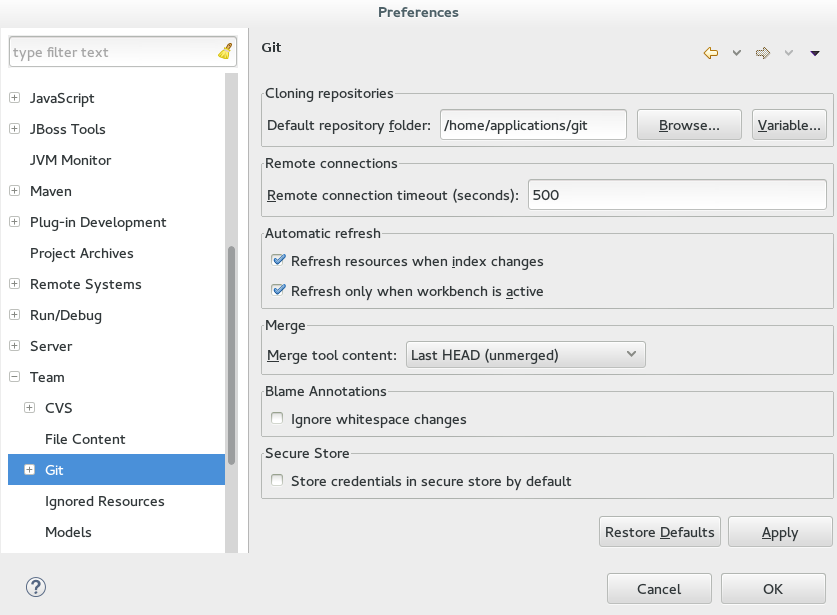Select the Server tree label
This screenshot has height=615, width=837.
pyautogui.click(x=51, y=346)
